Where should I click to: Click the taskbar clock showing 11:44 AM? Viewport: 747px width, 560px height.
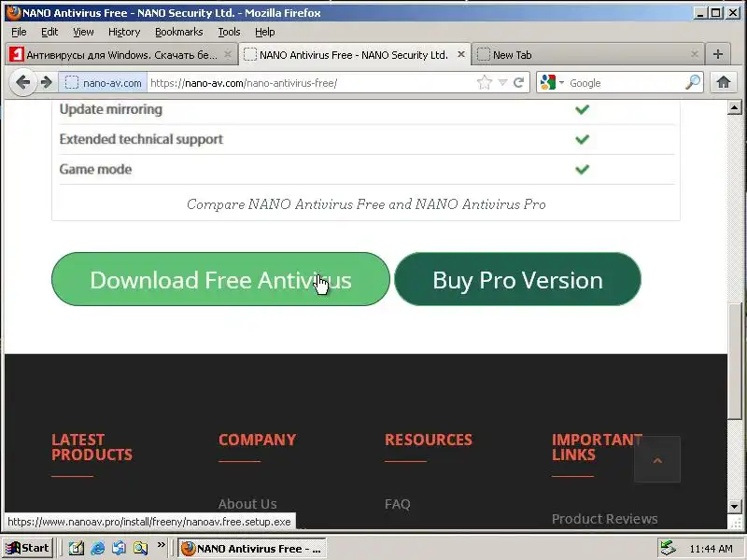(711, 549)
